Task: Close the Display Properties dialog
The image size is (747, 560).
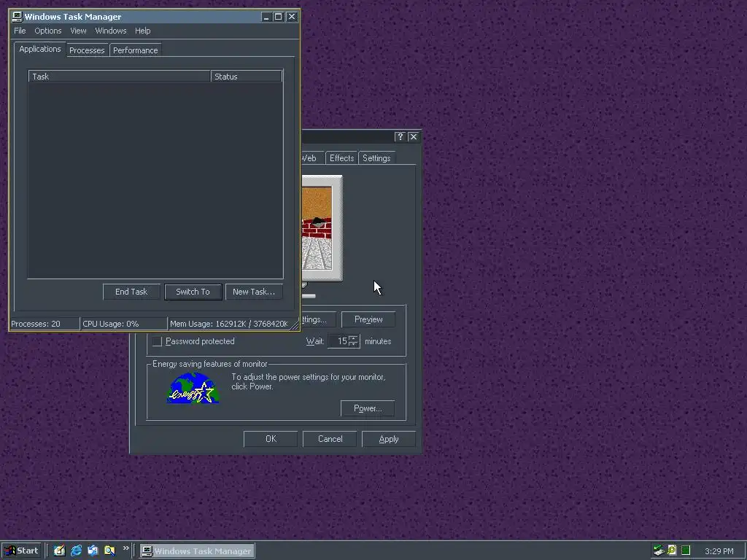Action: [x=414, y=136]
